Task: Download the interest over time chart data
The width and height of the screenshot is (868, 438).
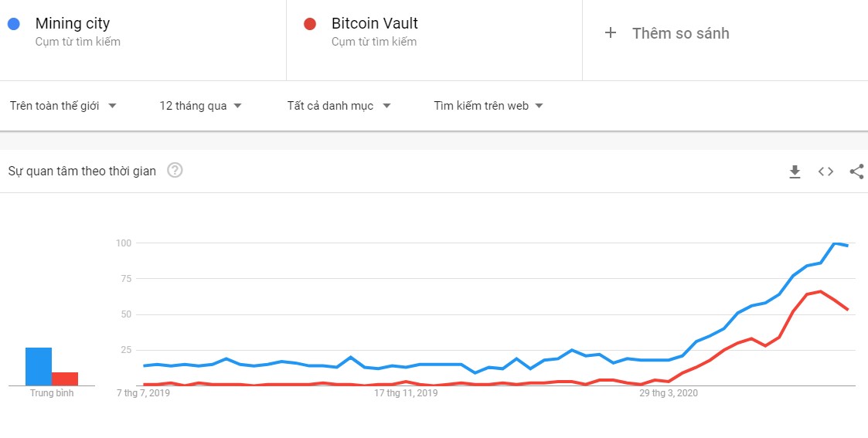Action: point(795,172)
